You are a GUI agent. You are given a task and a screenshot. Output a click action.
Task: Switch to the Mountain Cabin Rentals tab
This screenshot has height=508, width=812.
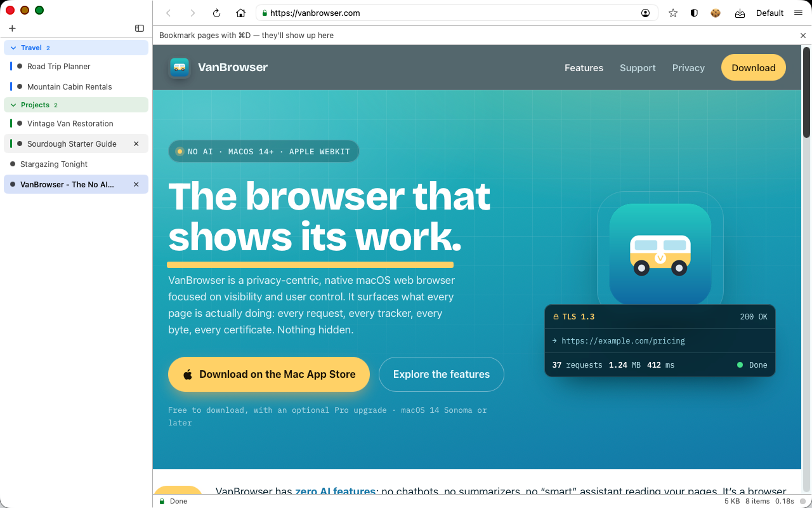point(76,86)
